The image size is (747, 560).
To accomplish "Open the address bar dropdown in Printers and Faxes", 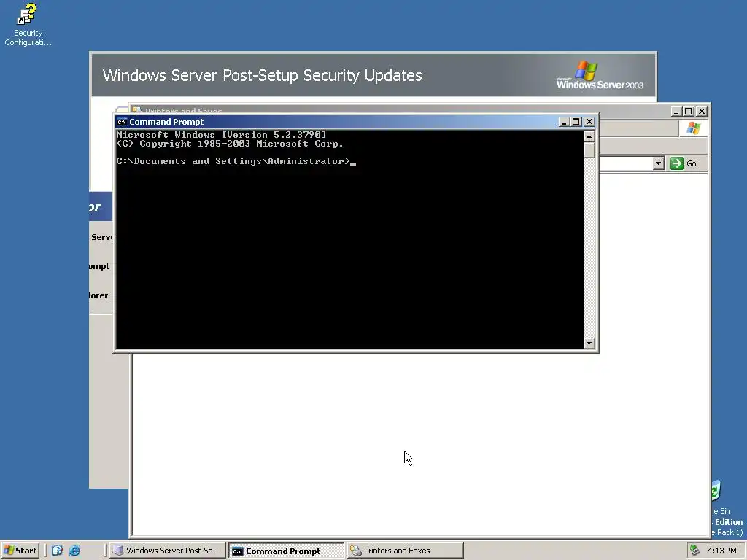I will (x=659, y=163).
